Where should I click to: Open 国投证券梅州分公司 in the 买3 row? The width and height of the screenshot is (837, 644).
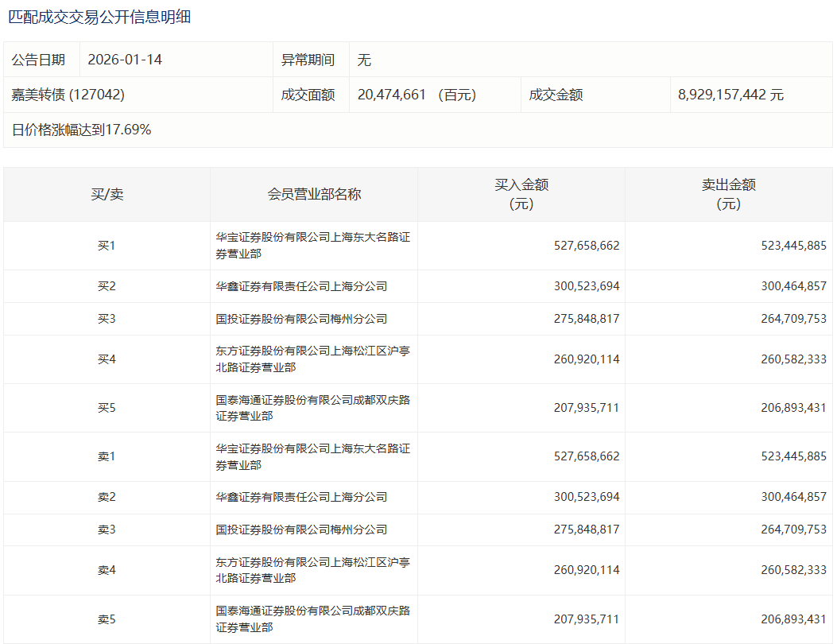[301, 319]
